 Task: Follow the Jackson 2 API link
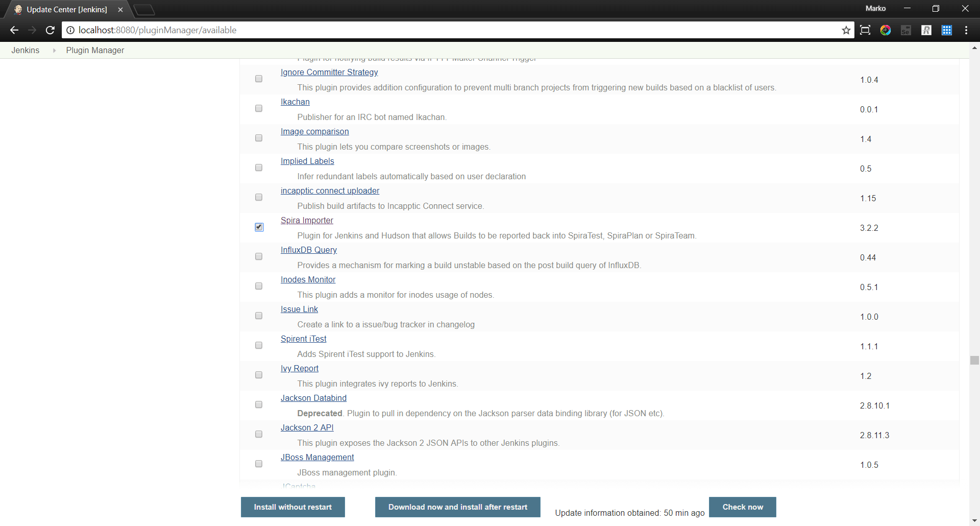click(307, 428)
